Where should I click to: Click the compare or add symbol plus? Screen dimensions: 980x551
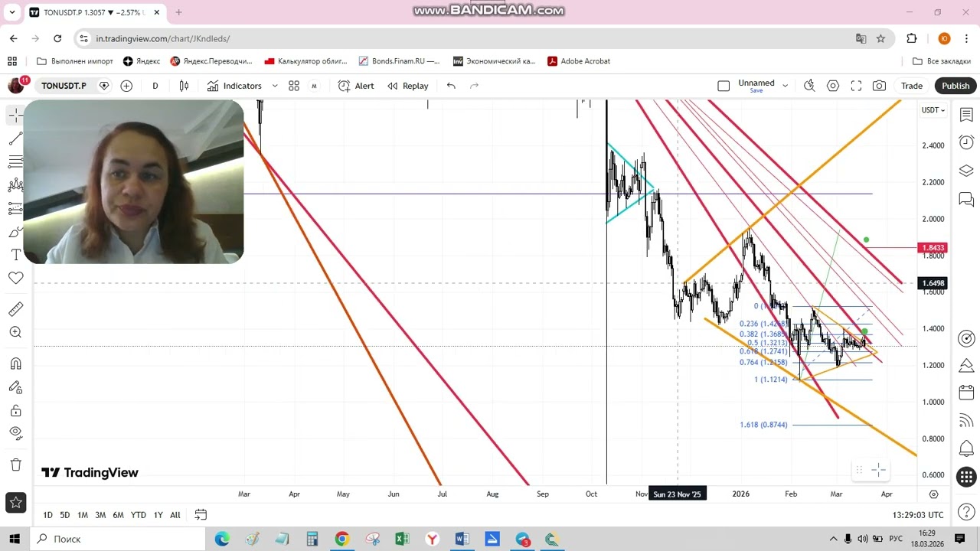pyautogui.click(x=126, y=86)
